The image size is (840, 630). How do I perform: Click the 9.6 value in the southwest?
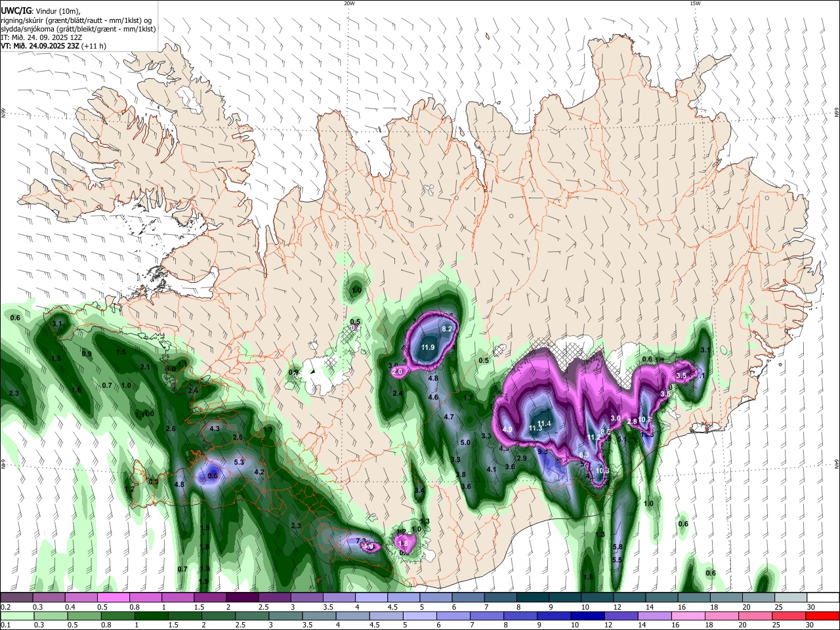[x=212, y=476]
